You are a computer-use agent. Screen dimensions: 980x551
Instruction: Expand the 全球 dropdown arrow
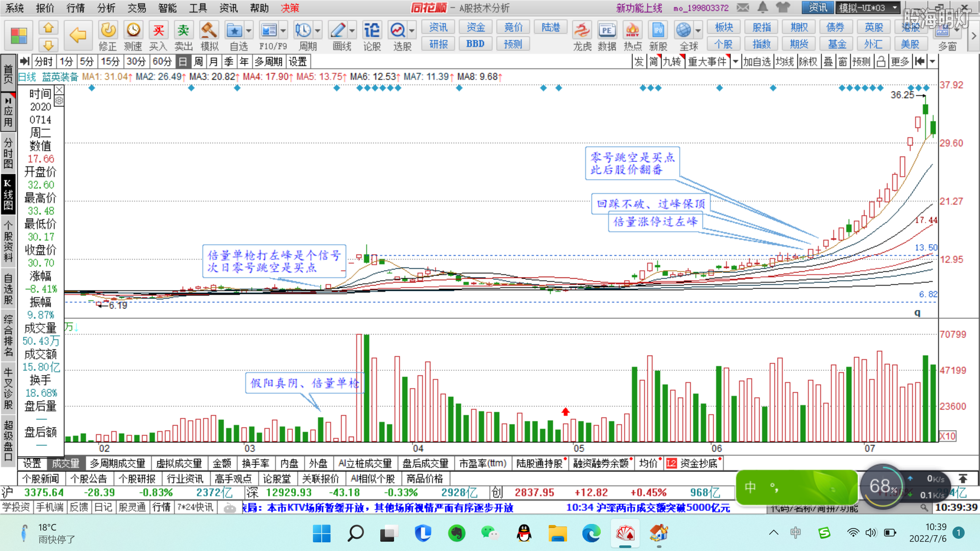point(698,31)
